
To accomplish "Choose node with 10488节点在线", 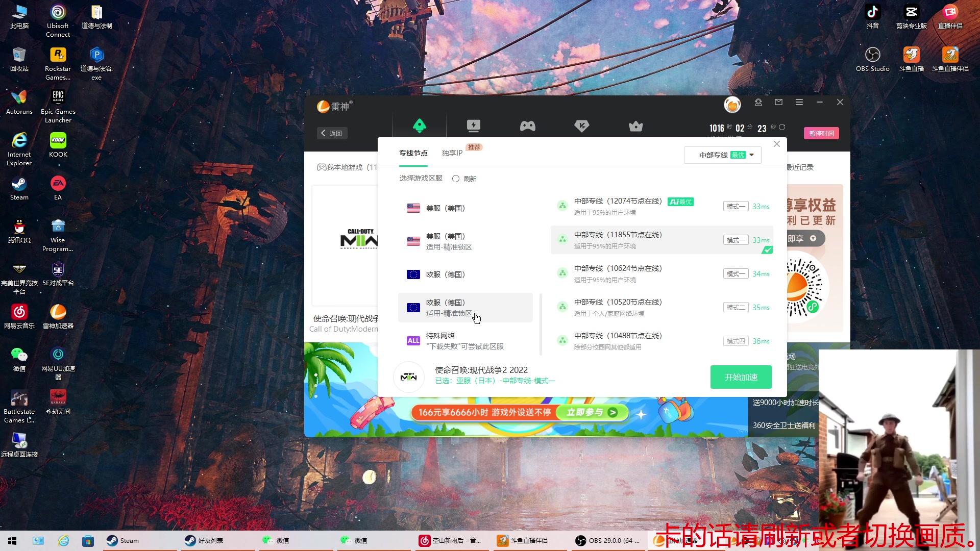I will click(662, 341).
